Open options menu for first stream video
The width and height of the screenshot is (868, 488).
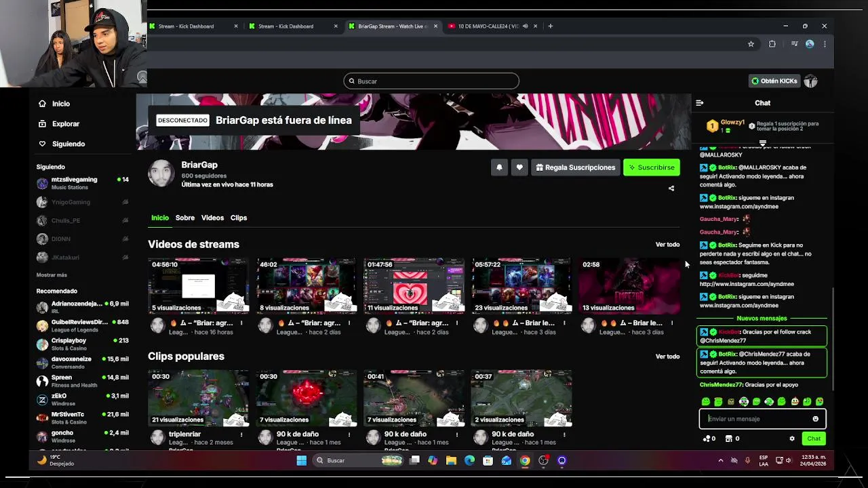[241, 323]
